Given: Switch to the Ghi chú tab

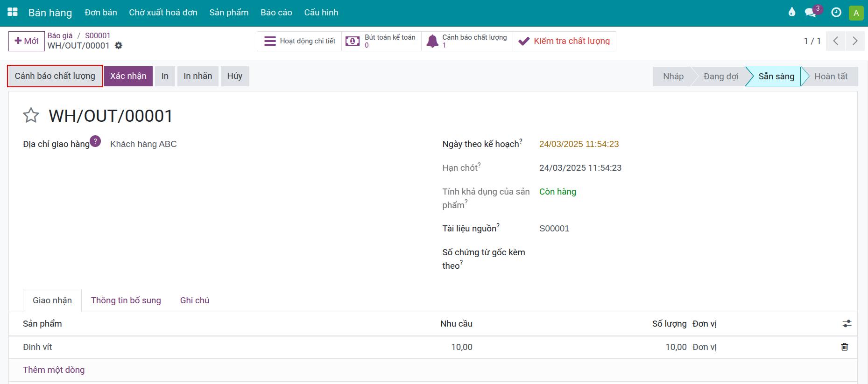Looking at the screenshot, I should [195, 300].
